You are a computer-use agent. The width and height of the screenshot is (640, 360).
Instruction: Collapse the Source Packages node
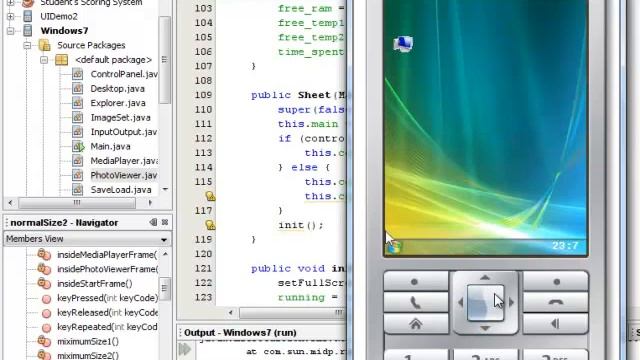pyautogui.click(x=27, y=45)
